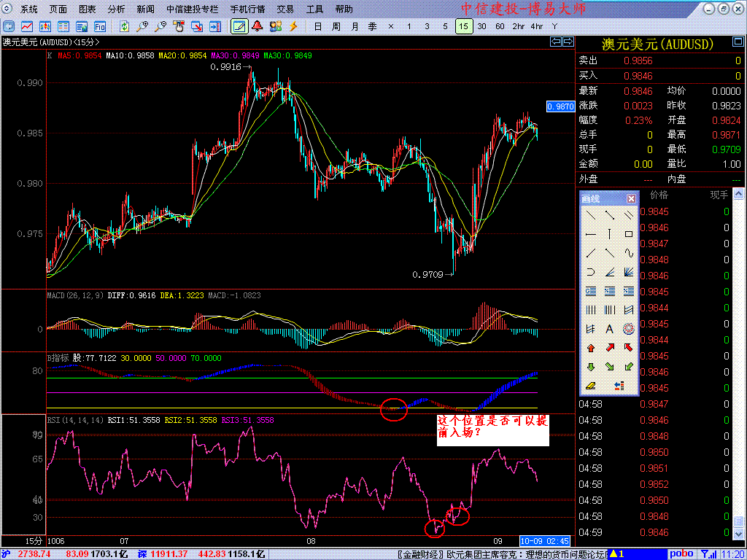
Task: Click the Fio toolbar icon
Action: (x=99, y=26)
